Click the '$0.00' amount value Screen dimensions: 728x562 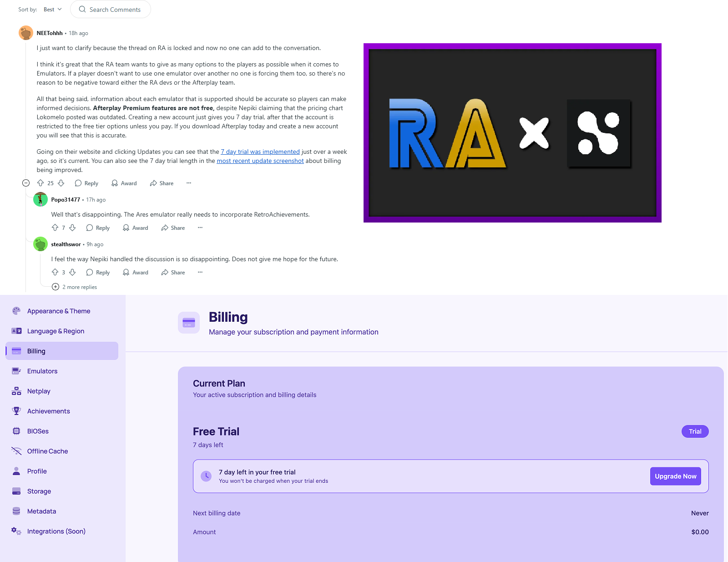click(700, 532)
